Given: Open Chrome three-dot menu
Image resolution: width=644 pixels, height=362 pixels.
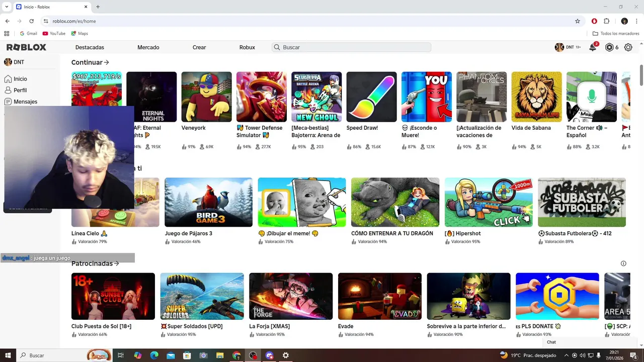Looking at the screenshot, I should click(x=636, y=21).
